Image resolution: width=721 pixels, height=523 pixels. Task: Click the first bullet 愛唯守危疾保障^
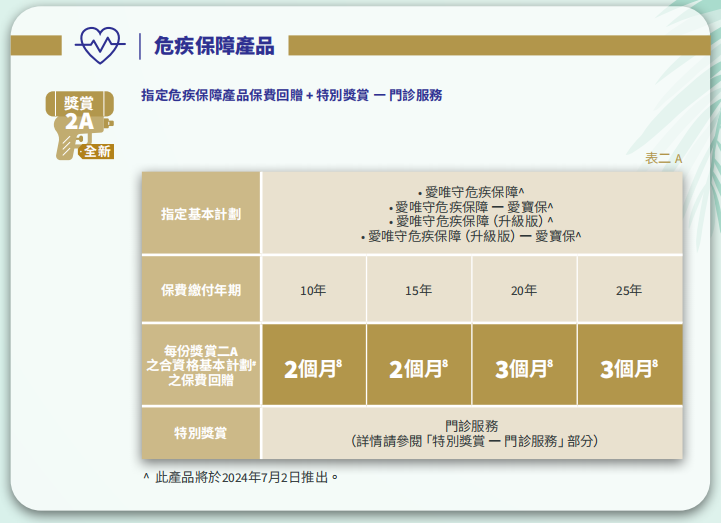click(471, 192)
